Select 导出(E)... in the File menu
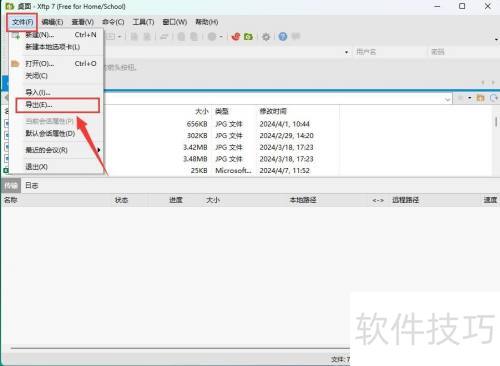Viewport: 500px width, 366px height. 57,105
